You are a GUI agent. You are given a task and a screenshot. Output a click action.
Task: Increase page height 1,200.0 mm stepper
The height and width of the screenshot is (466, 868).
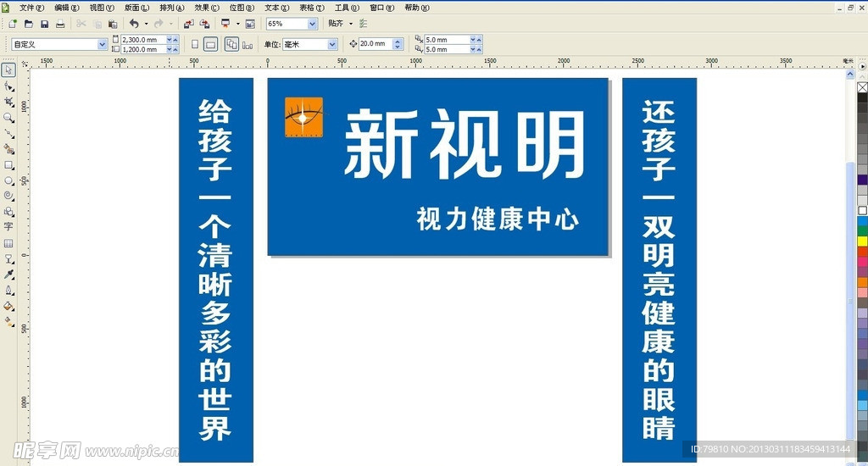(x=175, y=49)
